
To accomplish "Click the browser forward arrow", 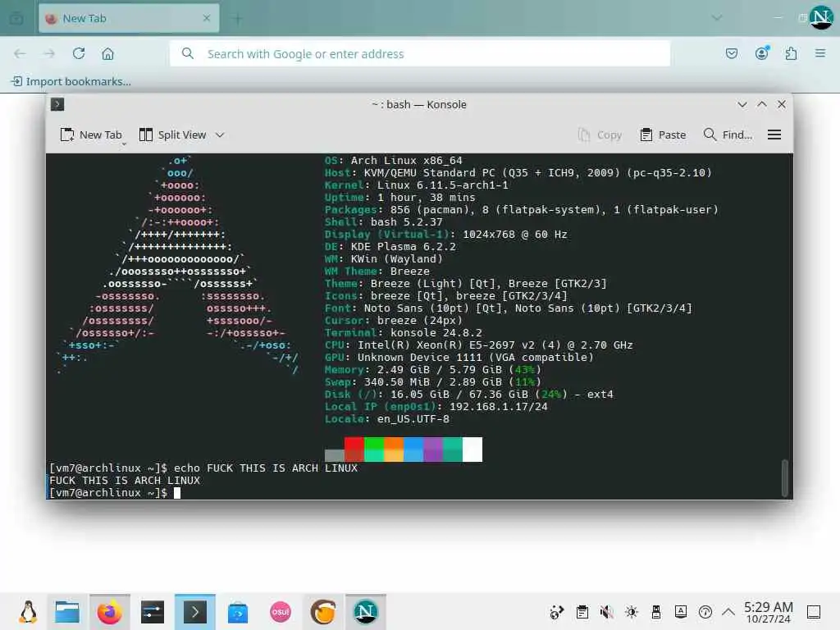I will click(49, 53).
